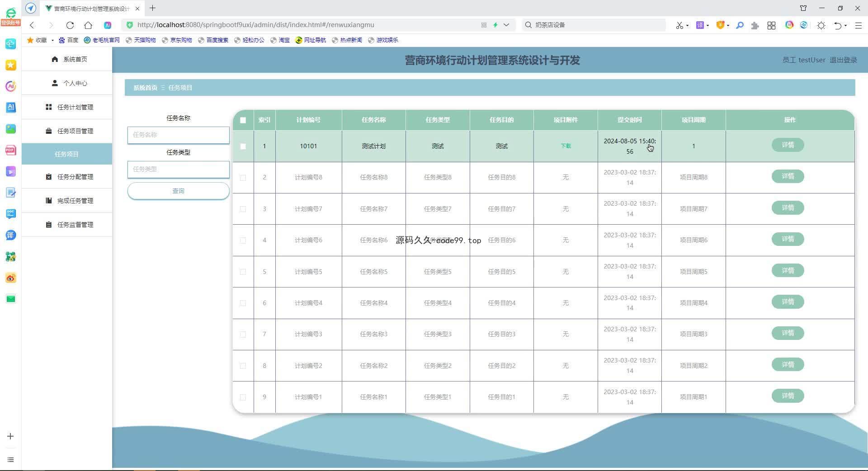The image size is (868, 471).
Task: Check the row 1 checkbox for 10101
Action: 243,146
